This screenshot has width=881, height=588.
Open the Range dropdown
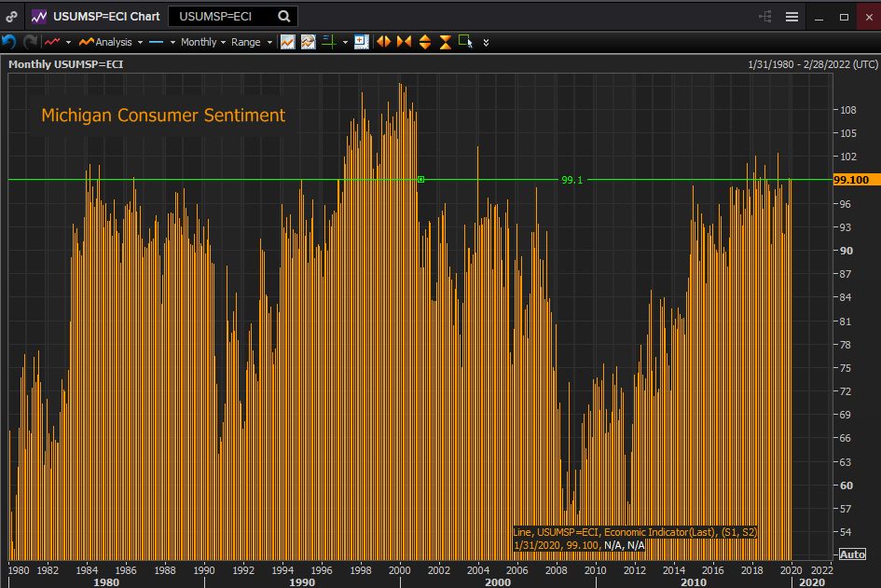point(251,42)
